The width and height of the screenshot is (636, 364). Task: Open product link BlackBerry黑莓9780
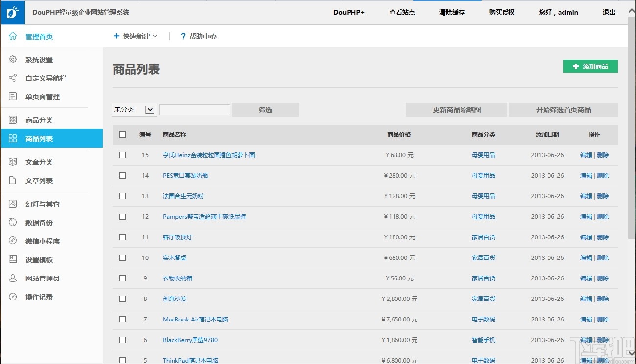point(190,340)
